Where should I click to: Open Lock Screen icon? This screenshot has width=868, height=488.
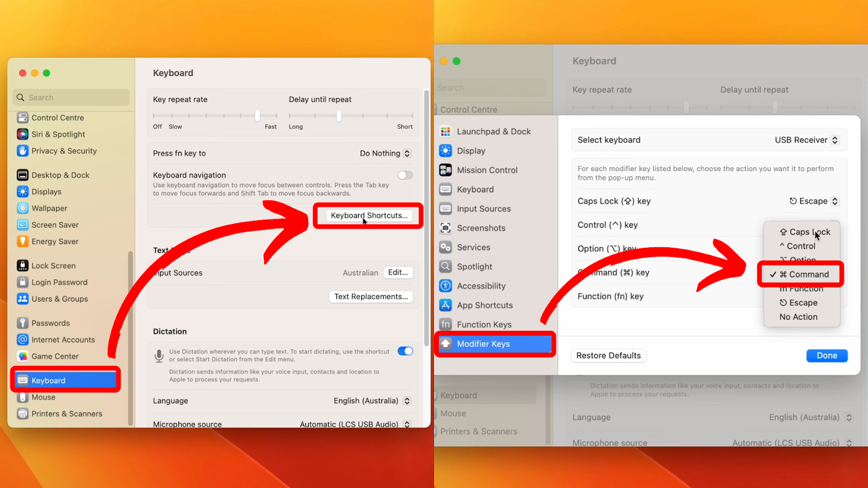point(23,266)
